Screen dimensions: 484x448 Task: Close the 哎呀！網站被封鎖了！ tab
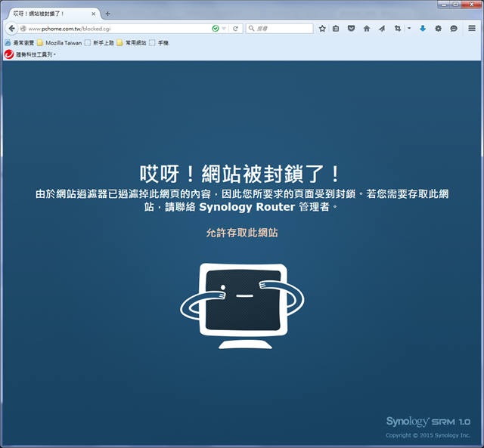[93, 14]
